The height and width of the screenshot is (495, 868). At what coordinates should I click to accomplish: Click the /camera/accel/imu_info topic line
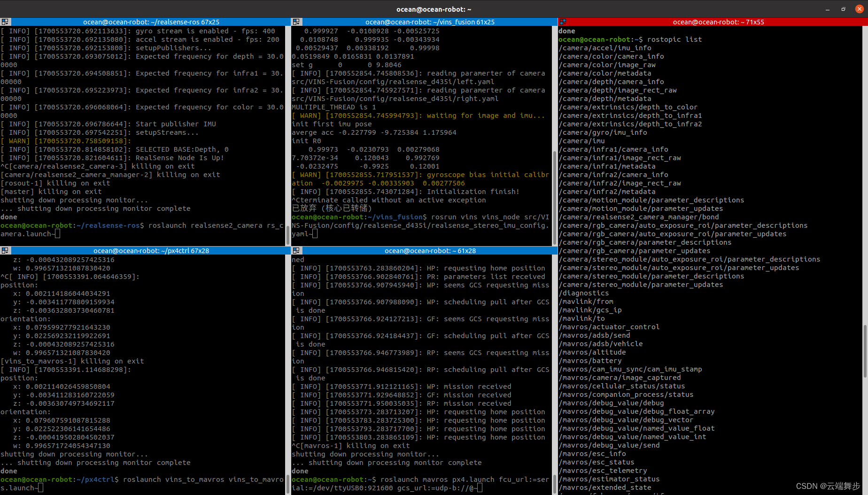click(x=605, y=48)
